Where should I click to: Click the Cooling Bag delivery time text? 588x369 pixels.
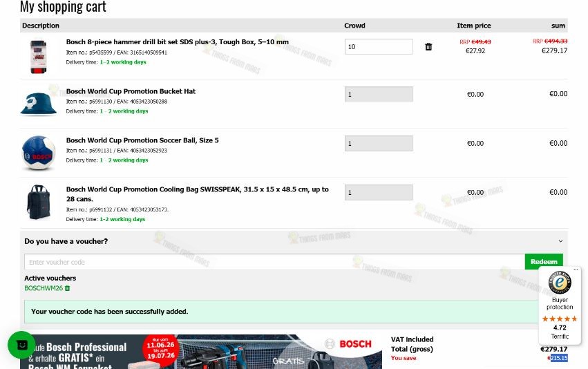point(106,219)
